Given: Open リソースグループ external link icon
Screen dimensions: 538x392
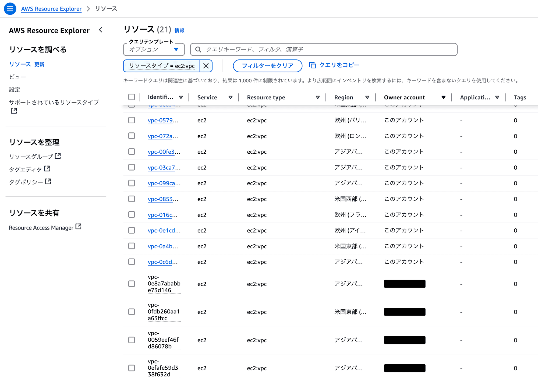Looking at the screenshot, I should coord(58,156).
